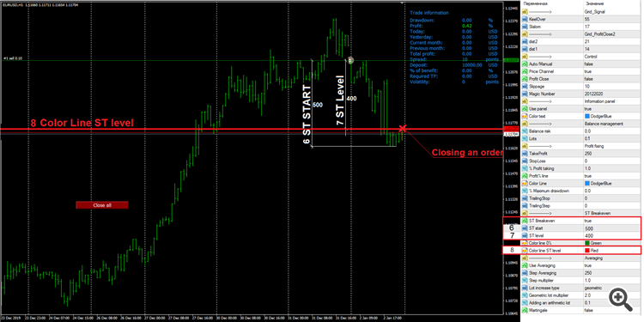Pick the Color text DodgerBlue swatch
The width and height of the screenshot is (644, 322).
[x=586, y=116]
